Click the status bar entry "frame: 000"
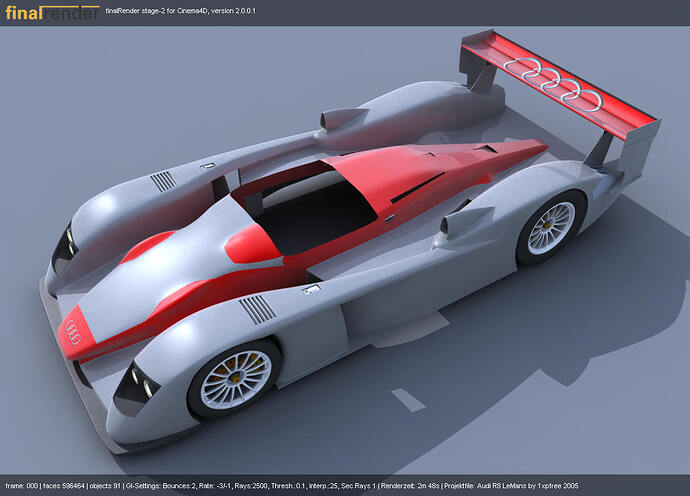 point(22,486)
